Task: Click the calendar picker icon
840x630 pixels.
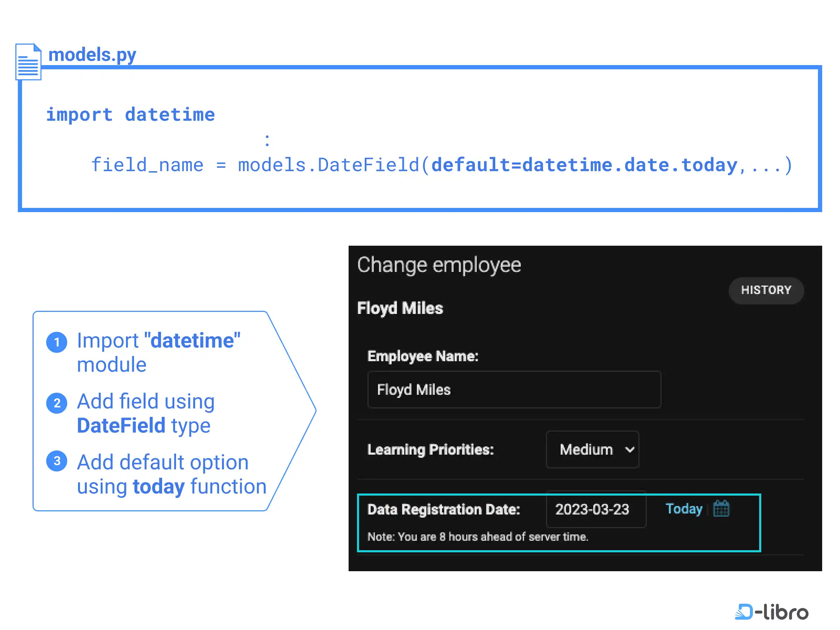Action: 721,509
